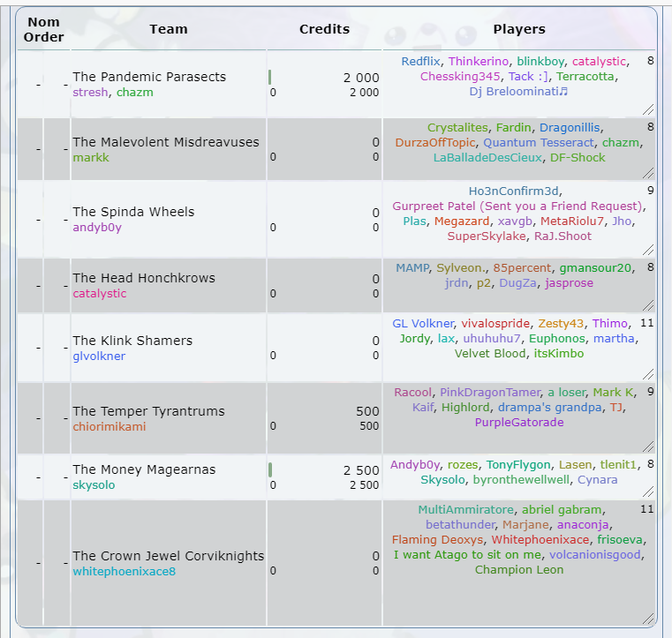This screenshot has height=638, width=672.
Task: Click resize handle of Pandemic Parasects players box
Action: [648, 109]
